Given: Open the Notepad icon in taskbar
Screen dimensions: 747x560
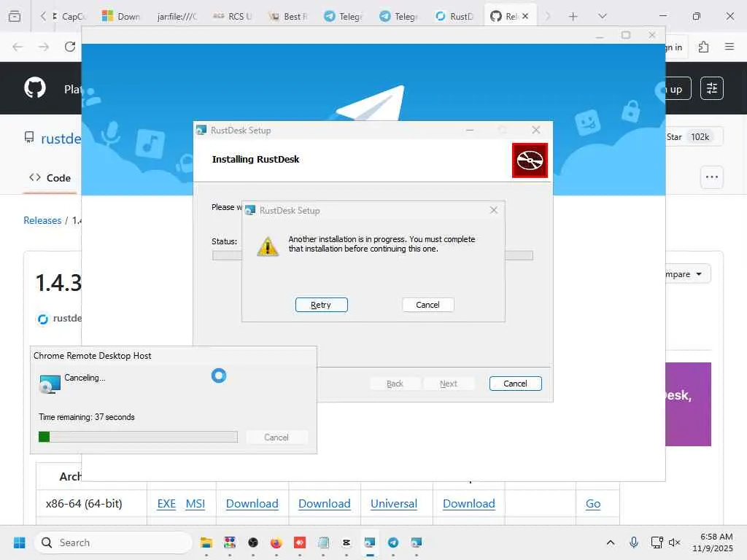Looking at the screenshot, I should 323,542.
